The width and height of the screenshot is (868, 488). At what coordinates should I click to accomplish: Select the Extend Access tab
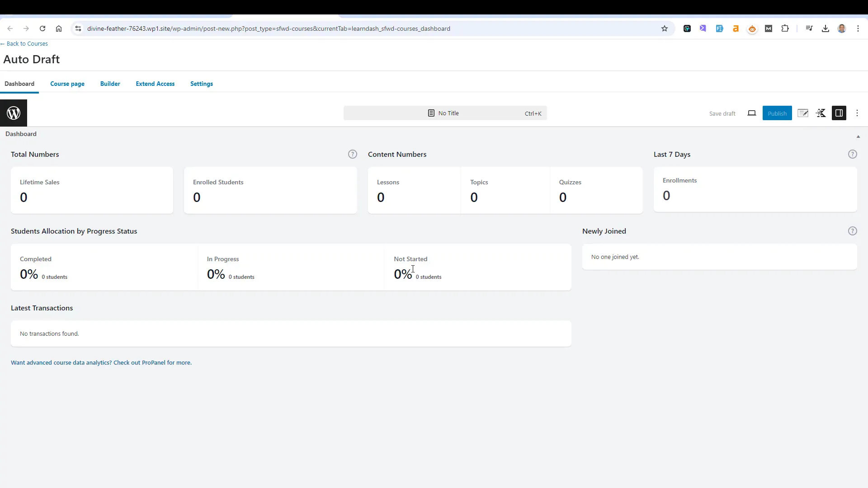(x=155, y=84)
